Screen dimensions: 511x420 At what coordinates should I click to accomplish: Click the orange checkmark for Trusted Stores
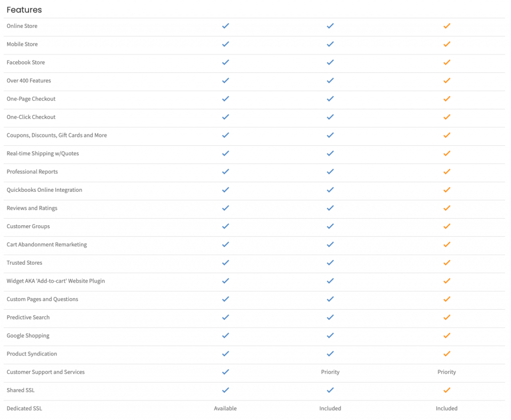447,263
